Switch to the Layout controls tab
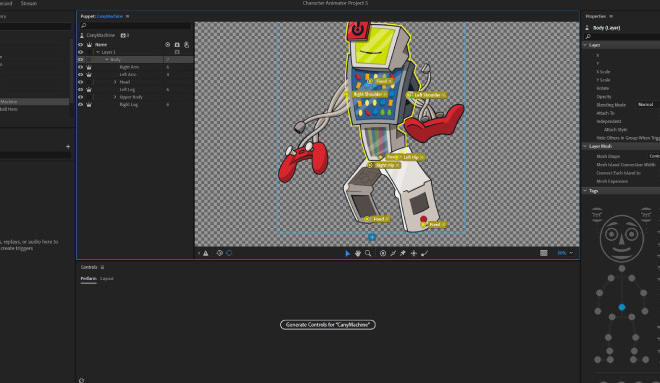The height and width of the screenshot is (383, 660). click(106, 279)
